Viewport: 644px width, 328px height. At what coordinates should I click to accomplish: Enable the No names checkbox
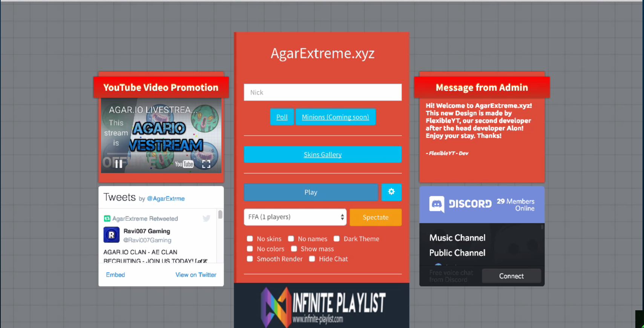click(x=291, y=239)
